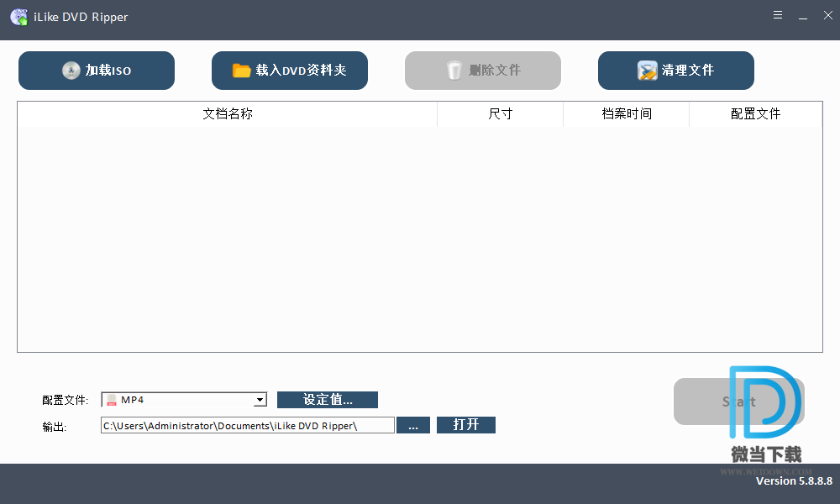The height and width of the screenshot is (504, 840).
Task: Click the trash can icon on 删除文件
Action: (454, 71)
